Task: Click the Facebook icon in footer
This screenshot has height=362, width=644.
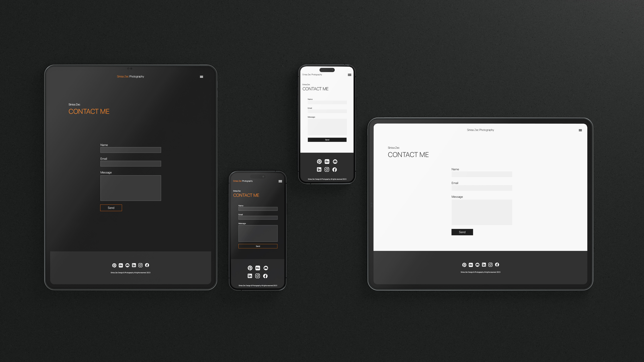Action: coord(147,265)
